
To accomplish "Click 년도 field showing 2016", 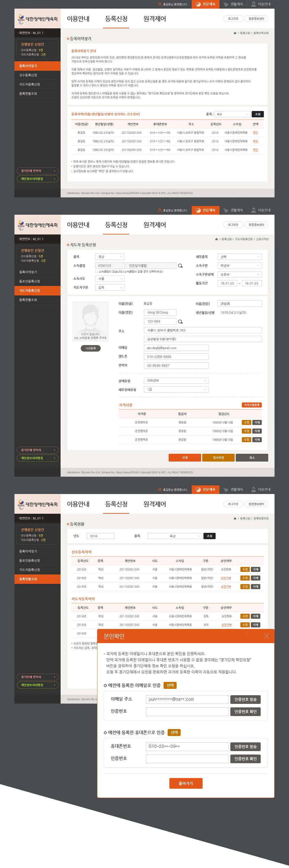I will [x=100, y=536].
